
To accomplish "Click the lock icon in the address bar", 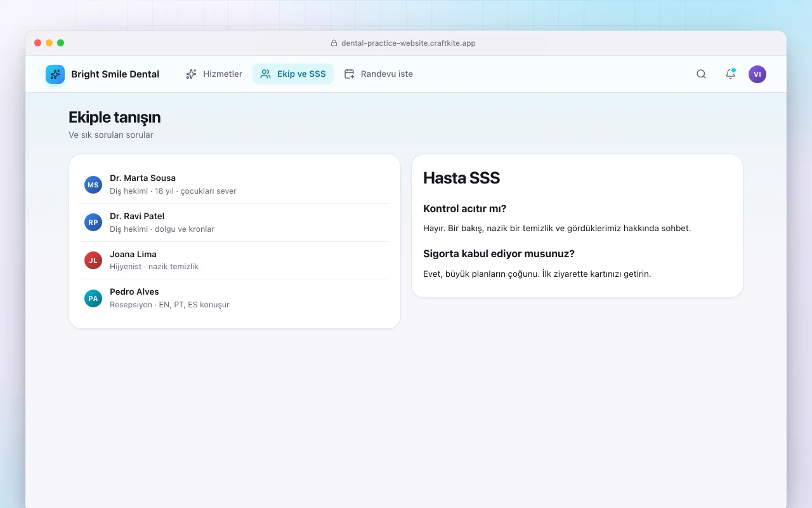I will (334, 43).
